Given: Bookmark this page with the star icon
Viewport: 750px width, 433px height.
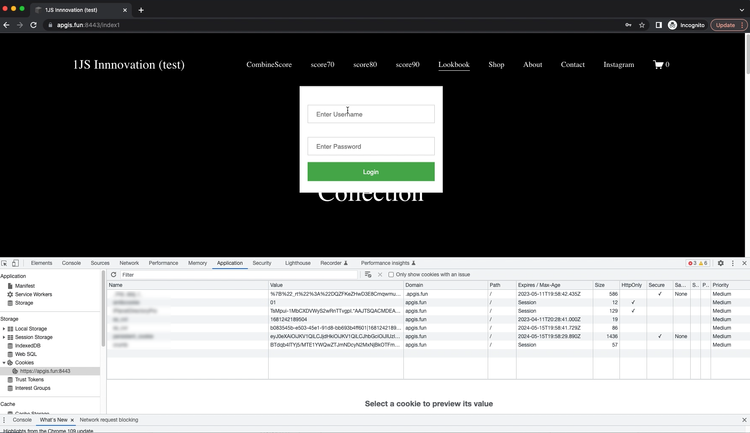Looking at the screenshot, I should click(642, 25).
